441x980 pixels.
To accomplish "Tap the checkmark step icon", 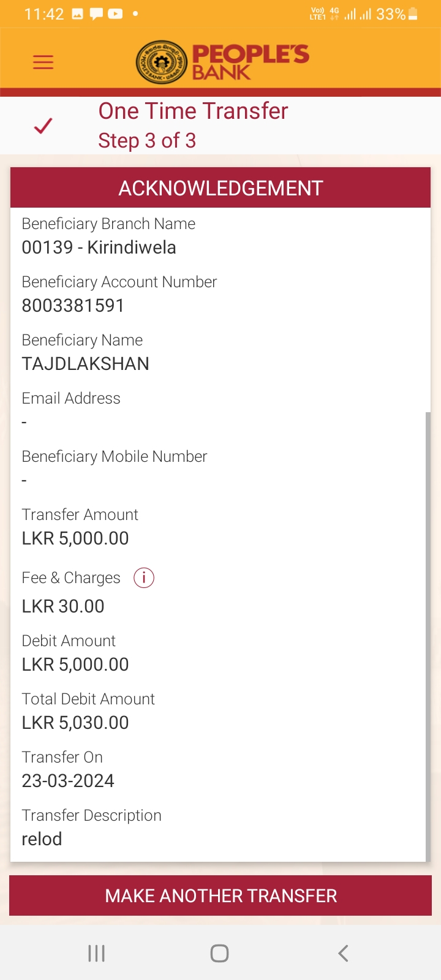I will (43, 126).
